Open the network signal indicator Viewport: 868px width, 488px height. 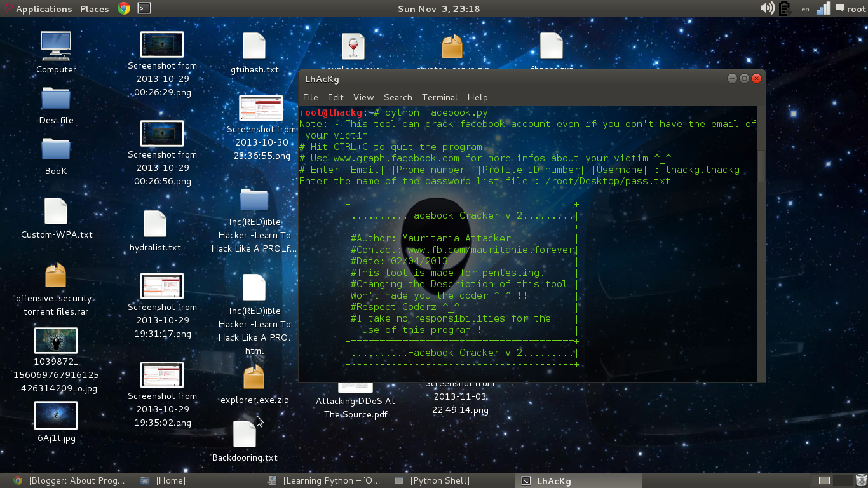[824, 8]
